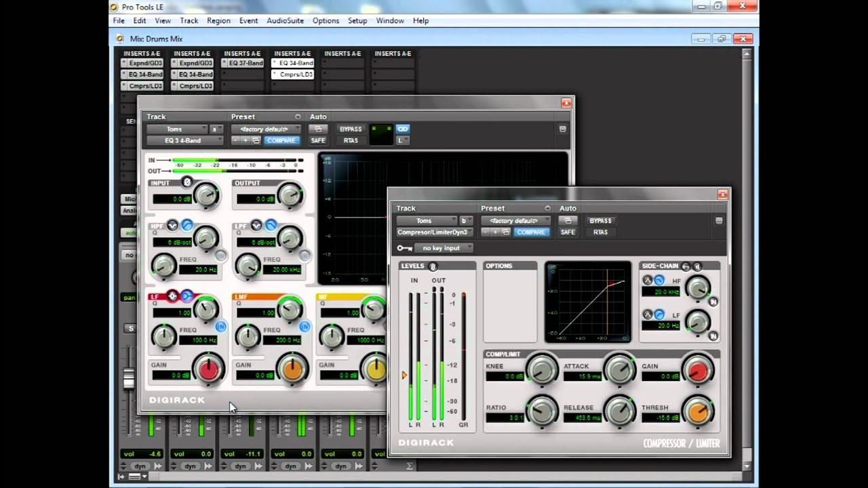Screen dimensions: 868x488
Task: Toggle the blue channel link button in EQ window
Action: pyautogui.click(x=403, y=129)
